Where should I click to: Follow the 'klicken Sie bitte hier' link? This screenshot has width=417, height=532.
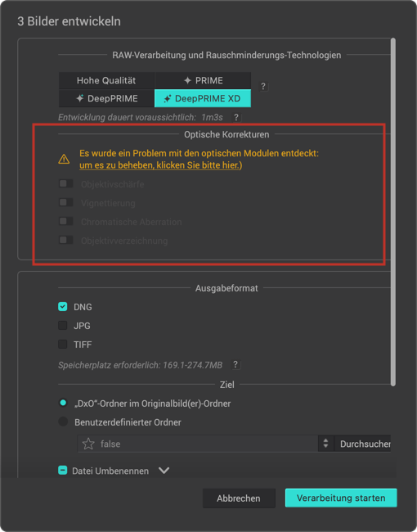[x=198, y=165]
